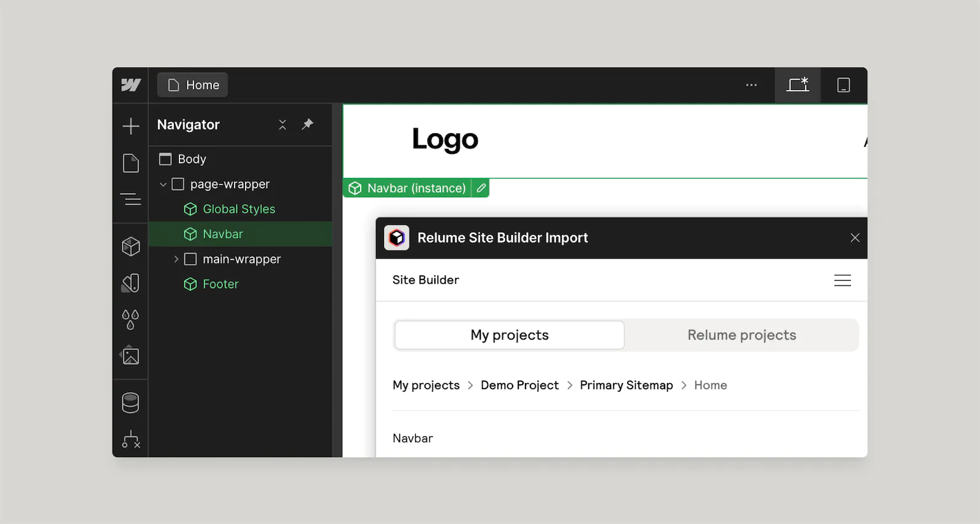980x524 pixels.
Task: Open the Add elements panel
Action: (130, 126)
